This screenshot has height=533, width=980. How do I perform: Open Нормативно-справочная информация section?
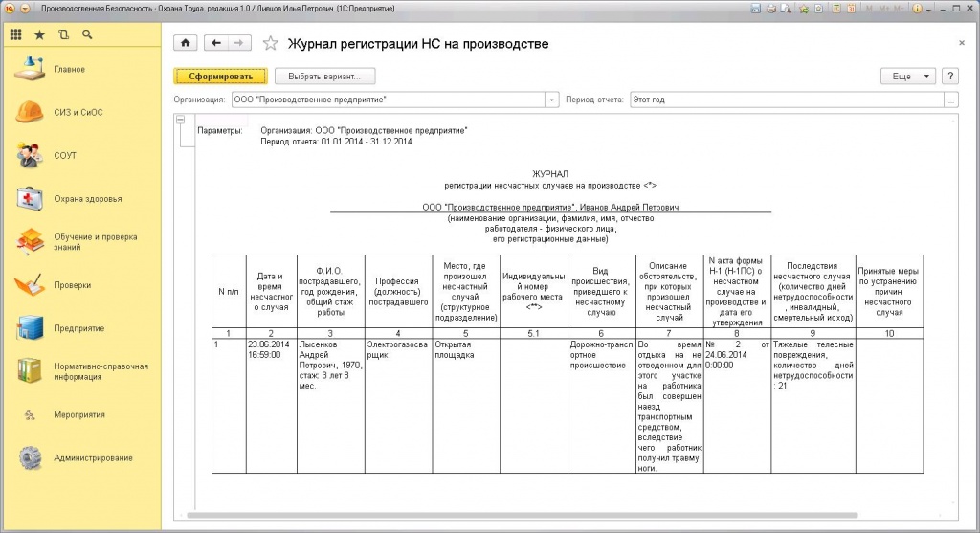[x=80, y=371]
